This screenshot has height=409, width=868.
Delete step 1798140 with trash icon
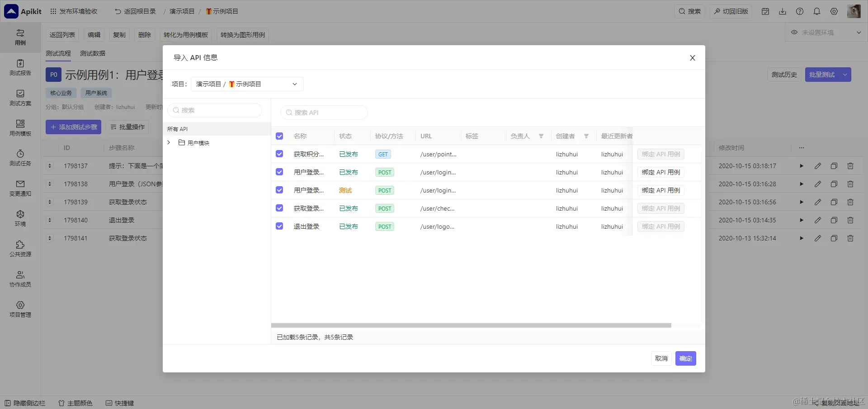pyautogui.click(x=850, y=220)
